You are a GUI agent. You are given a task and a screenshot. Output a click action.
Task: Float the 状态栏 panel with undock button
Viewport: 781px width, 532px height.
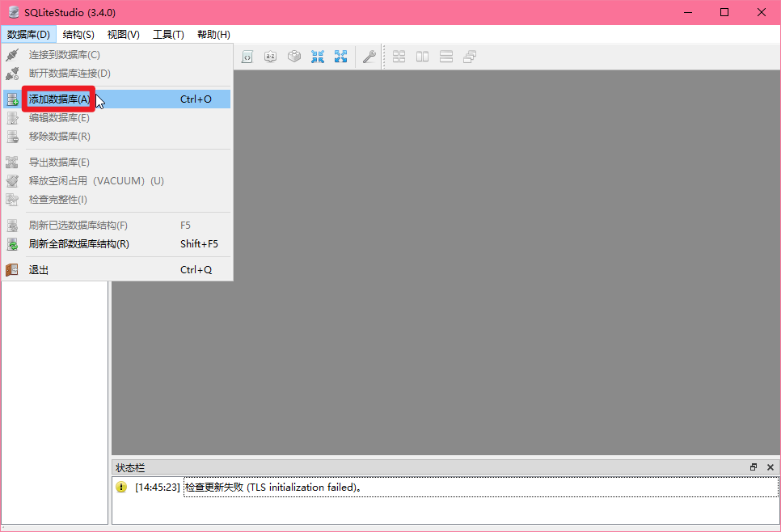754,467
